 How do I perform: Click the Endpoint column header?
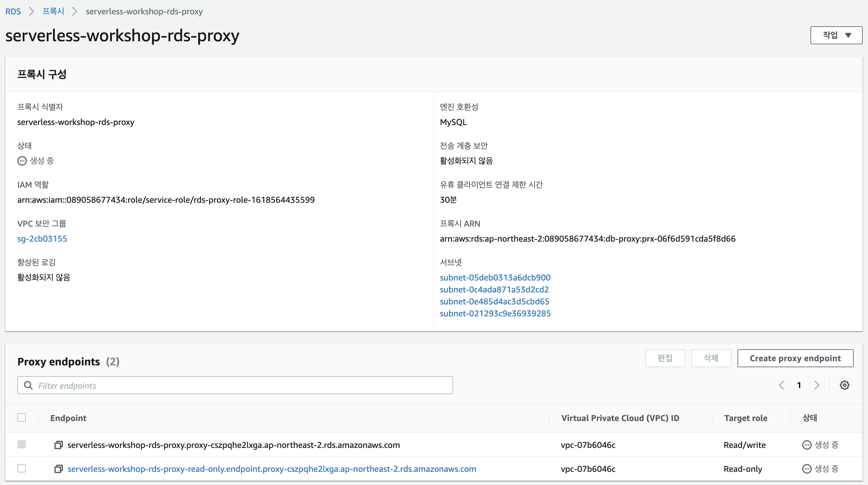pos(69,418)
